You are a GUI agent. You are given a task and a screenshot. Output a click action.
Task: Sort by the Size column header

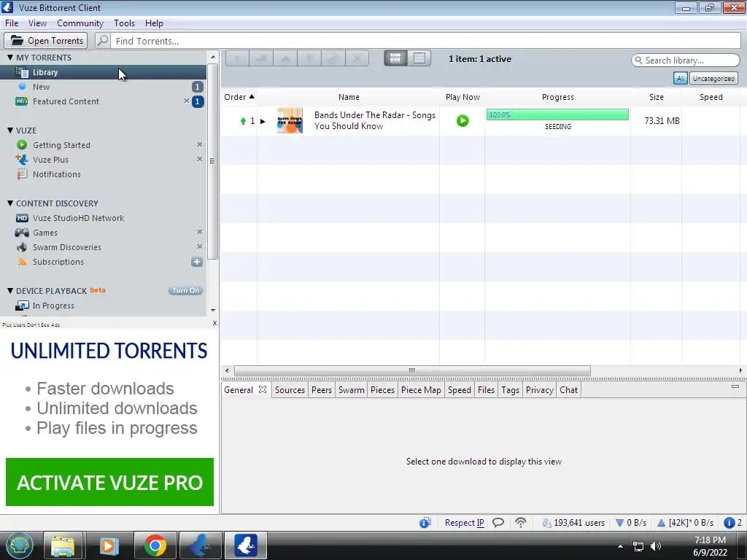pyautogui.click(x=656, y=97)
